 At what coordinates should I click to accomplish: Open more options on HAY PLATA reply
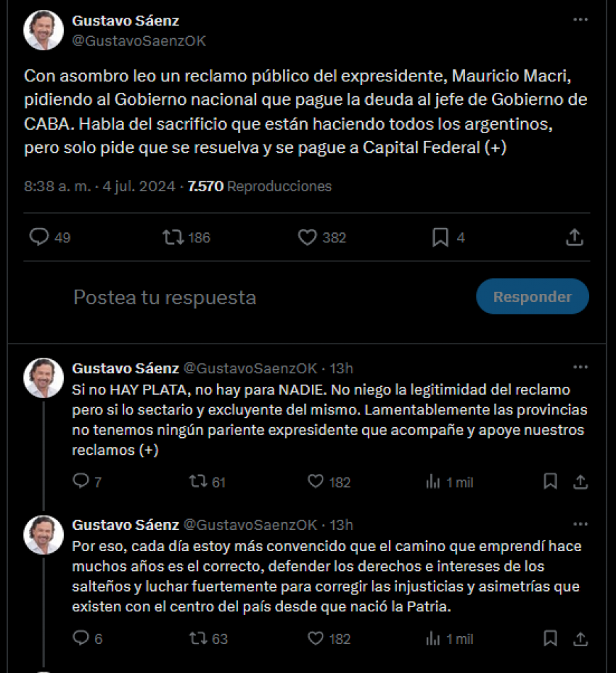(x=581, y=367)
